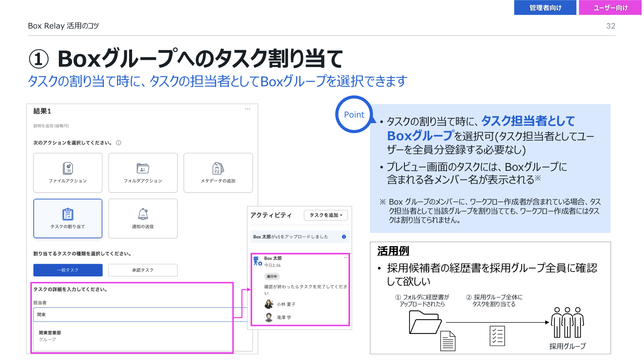The height and width of the screenshot is (361, 644).
Task: Click the 管理者向け tab label
Action: (545, 8)
